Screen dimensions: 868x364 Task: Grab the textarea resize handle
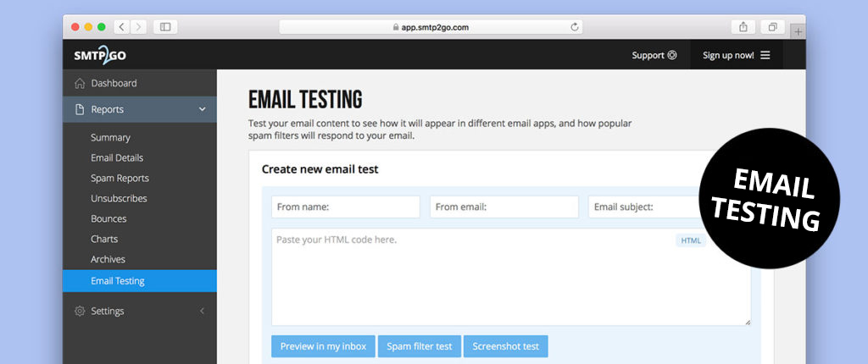click(x=748, y=323)
